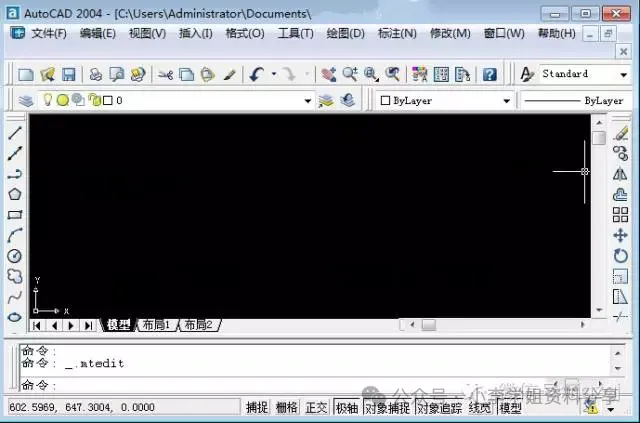
Task: Click the Text style icon
Action: pos(527,74)
